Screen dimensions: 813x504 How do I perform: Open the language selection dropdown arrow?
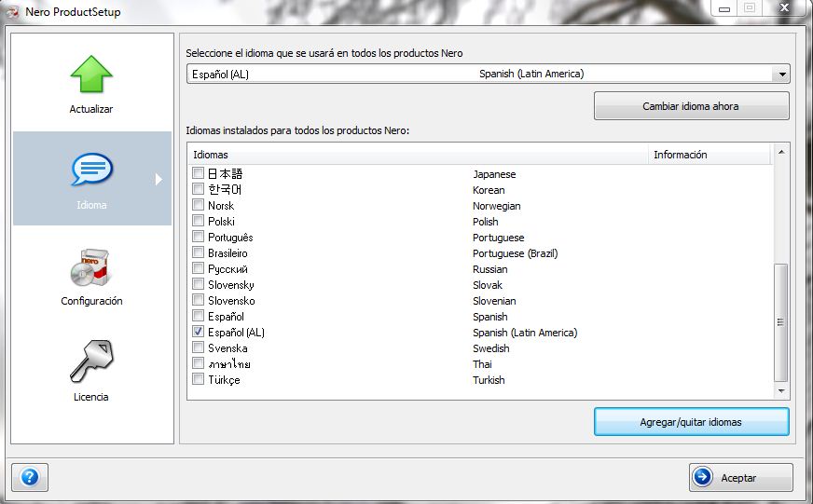click(782, 75)
